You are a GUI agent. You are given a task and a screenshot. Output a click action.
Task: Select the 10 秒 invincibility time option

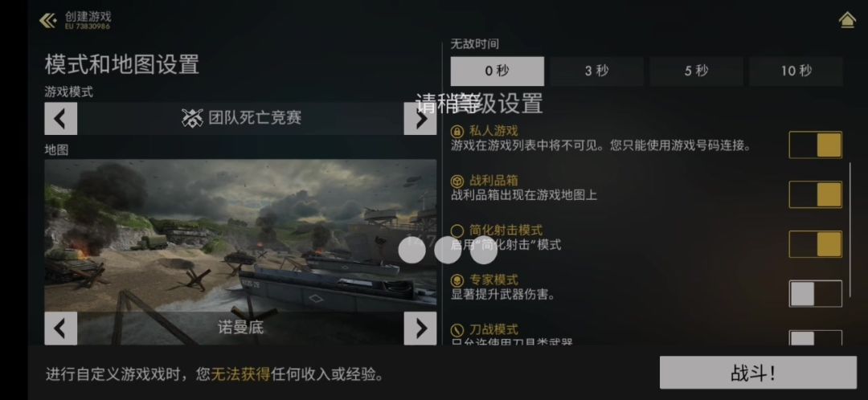click(796, 71)
